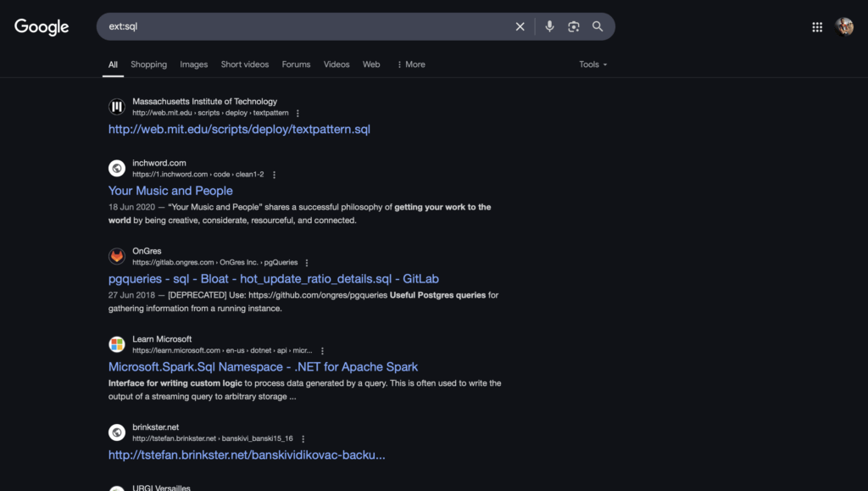Viewport: 868px width, 491px height.
Task: Switch to the Short videos tab
Action: [x=245, y=64]
